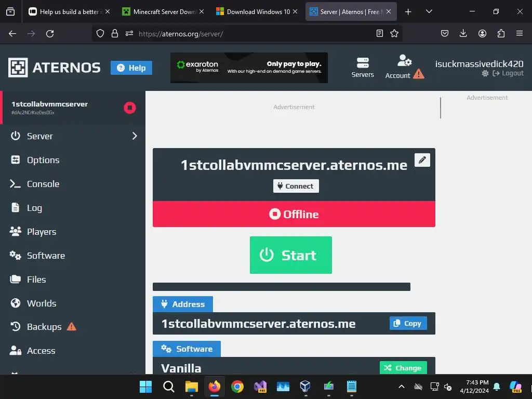Viewport: 532px width, 399px height.
Task: Click the red stop status icon beside the server name
Action: tap(129, 108)
